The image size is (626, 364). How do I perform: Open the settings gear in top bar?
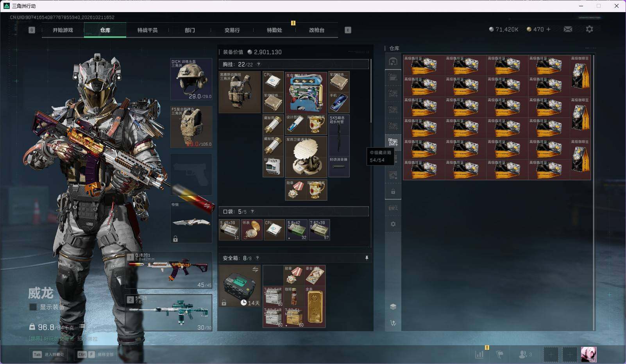(589, 29)
